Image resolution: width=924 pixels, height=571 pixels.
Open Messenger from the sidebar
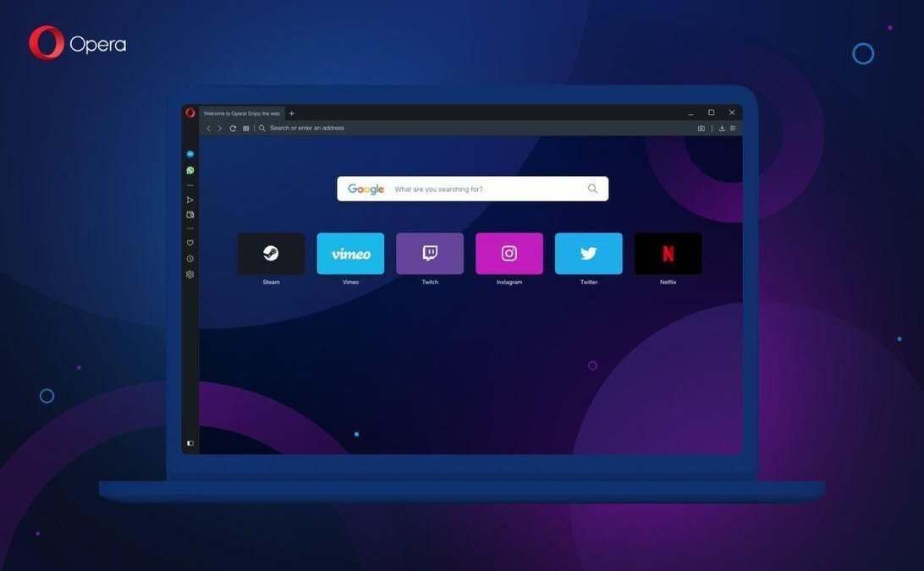(190, 154)
